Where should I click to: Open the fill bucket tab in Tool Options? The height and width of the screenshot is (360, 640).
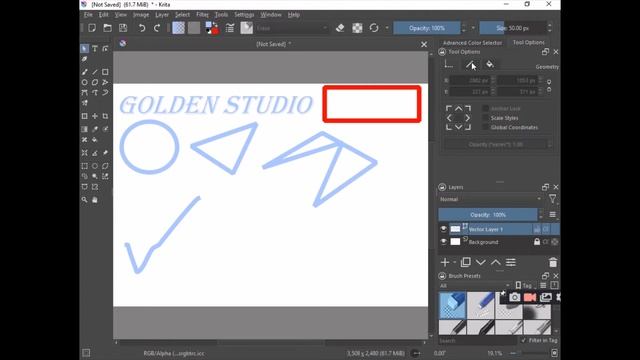click(x=489, y=64)
